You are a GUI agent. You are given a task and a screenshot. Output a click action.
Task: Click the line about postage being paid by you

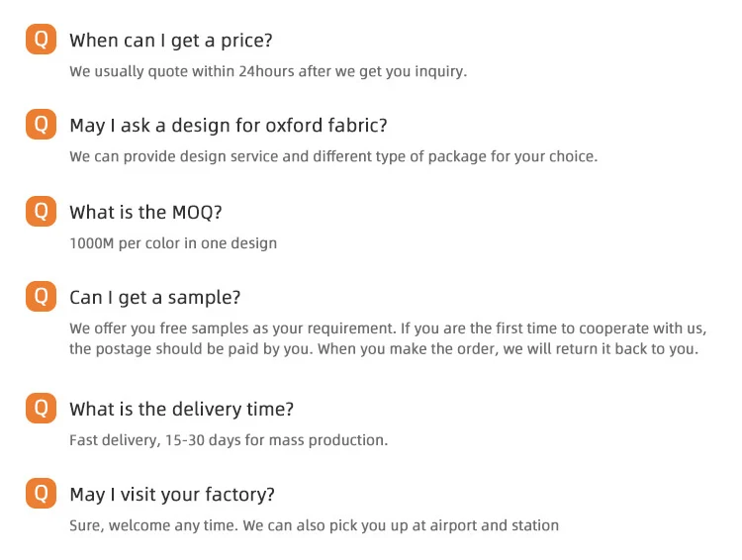384,349
